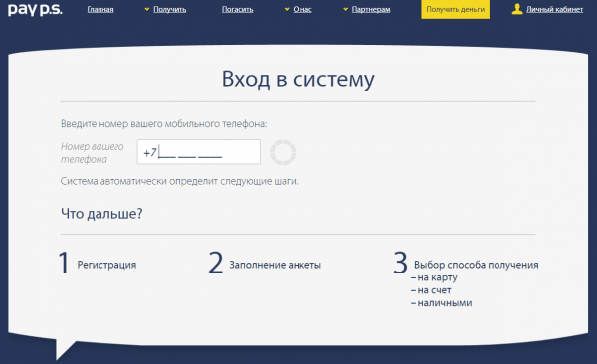Click the step 2 Заполнение анкеты text
Image resolution: width=597 pixels, height=364 pixels.
pyautogui.click(x=276, y=265)
